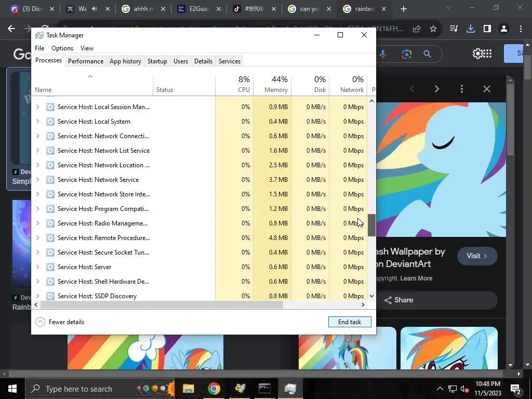
Task: Open Google quick settings gear in Chrome
Action: [x=477, y=54]
